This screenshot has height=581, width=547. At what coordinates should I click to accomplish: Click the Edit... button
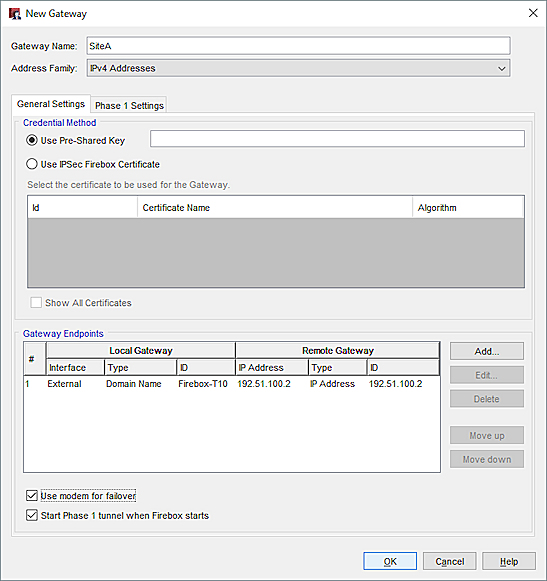[487, 375]
